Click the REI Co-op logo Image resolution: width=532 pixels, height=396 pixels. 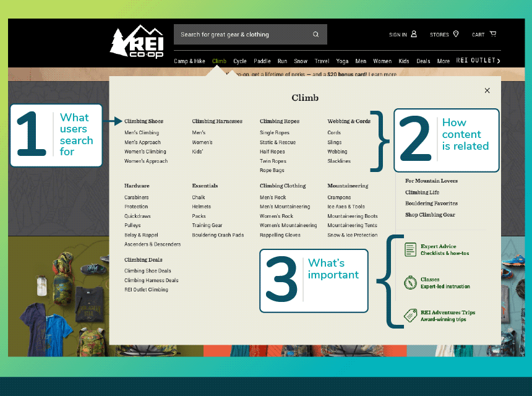(x=136, y=42)
